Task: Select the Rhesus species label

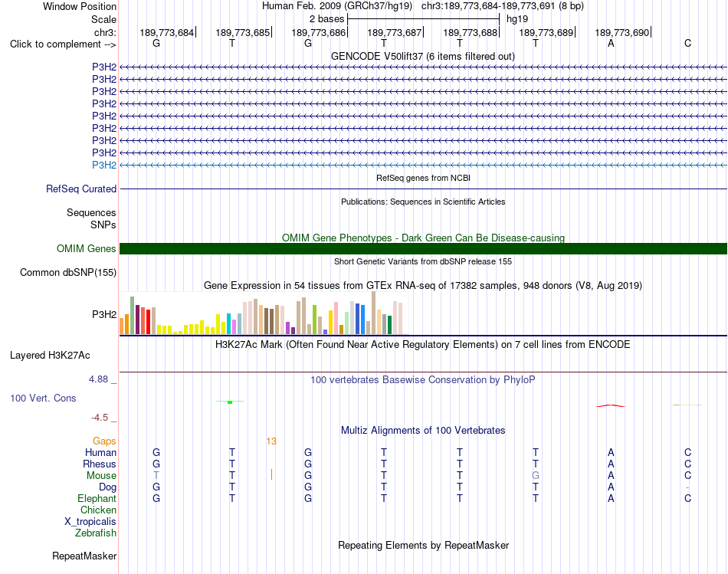Action: pyautogui.click(x=100, y=464)
